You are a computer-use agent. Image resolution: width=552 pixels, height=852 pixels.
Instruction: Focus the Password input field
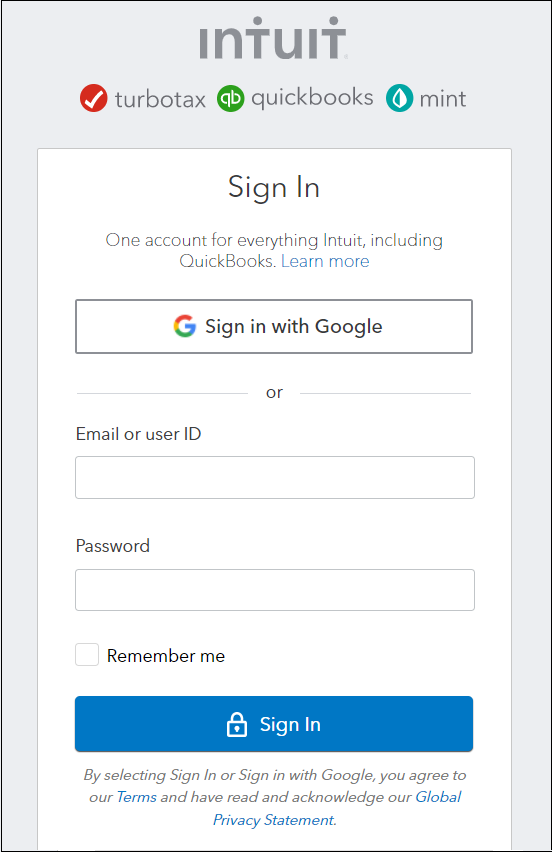[275, 590]
